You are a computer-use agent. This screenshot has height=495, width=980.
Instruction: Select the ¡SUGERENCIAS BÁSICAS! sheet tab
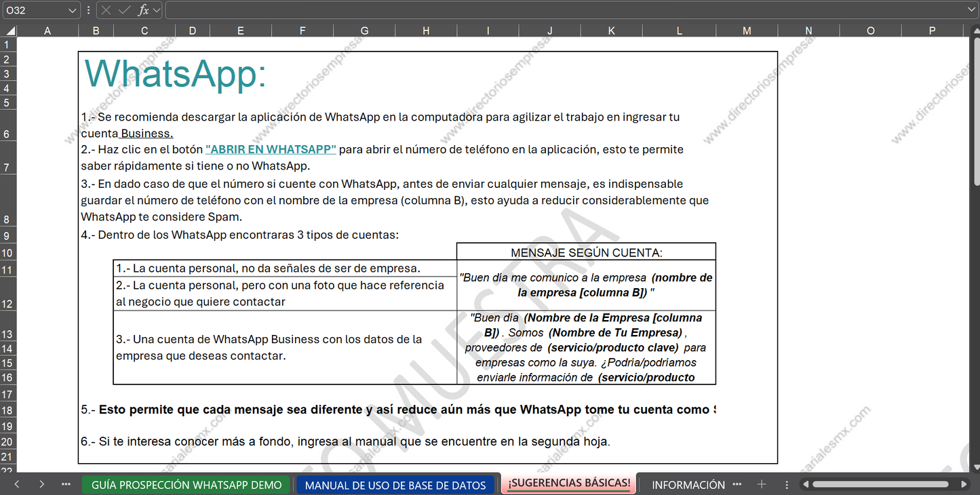point(569,483)
